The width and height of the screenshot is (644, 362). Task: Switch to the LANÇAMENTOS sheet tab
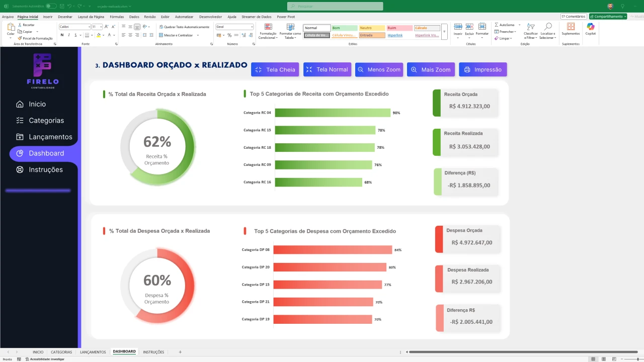pos(93,352)
